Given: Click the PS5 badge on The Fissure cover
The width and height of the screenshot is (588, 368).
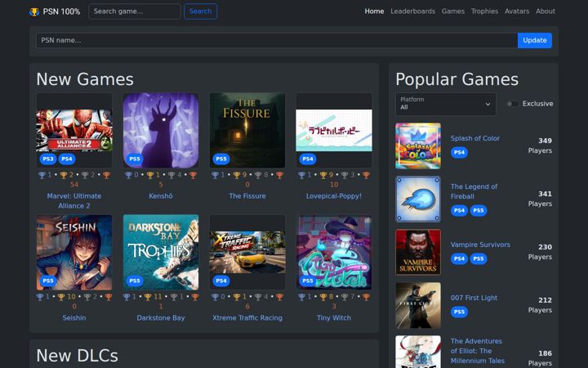Looking at the screenshot, I should pos(221,159).
